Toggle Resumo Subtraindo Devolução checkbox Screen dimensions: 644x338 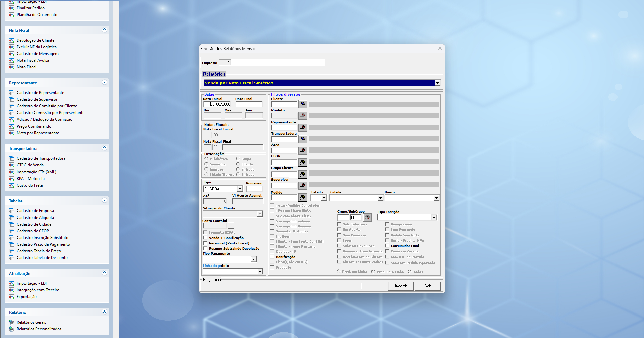pyautogui.click(x=205, y=248)
